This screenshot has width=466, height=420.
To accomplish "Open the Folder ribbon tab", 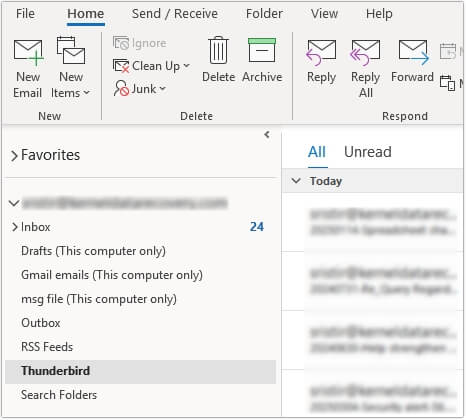I will coord(264,14).
